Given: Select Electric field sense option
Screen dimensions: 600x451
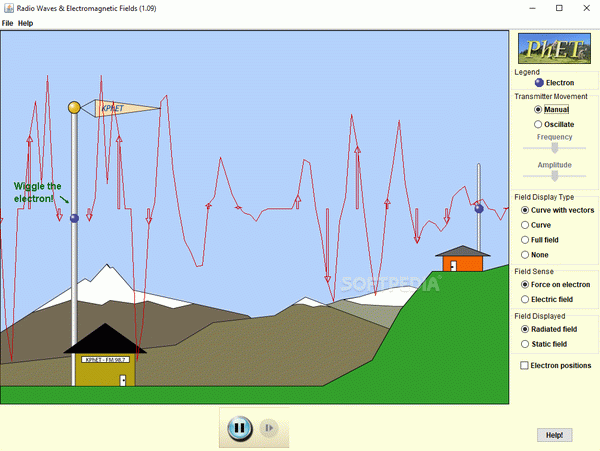Looking at the screenshot, I should click(x=526, y=299).
